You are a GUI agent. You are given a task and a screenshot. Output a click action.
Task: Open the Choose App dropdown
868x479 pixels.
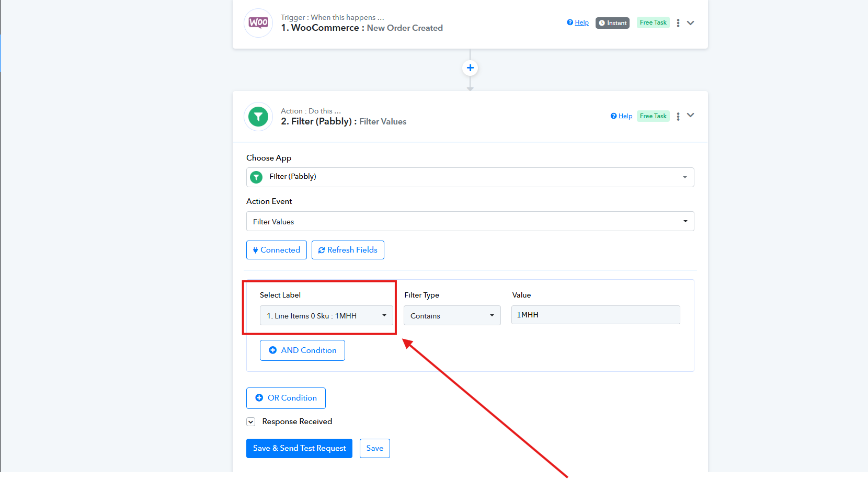[x=470, y=177]
